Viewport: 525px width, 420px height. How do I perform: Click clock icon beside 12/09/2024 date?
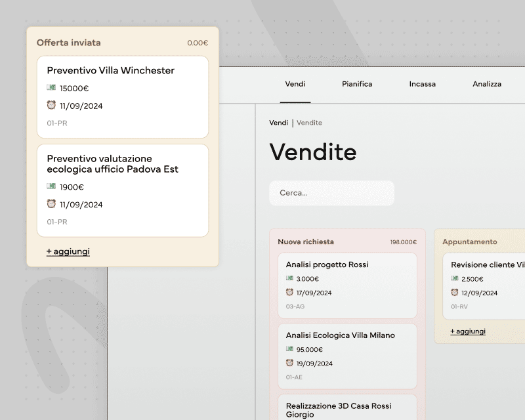455,292
